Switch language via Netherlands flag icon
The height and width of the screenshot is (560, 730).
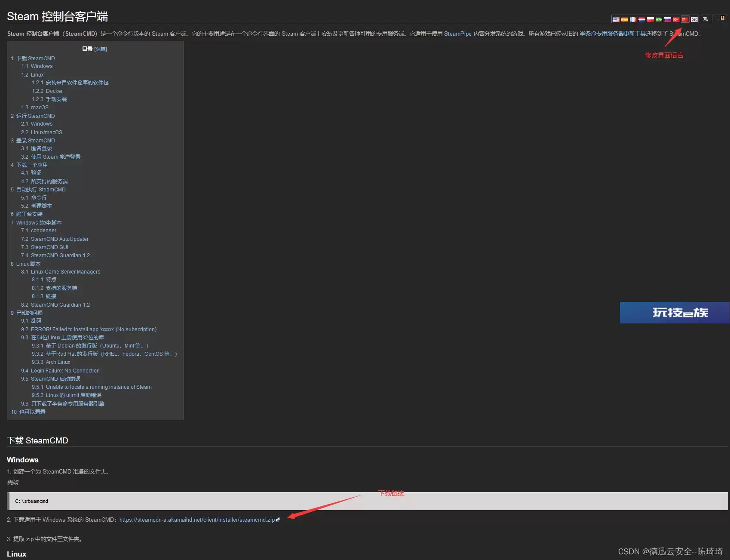(x=642, y=19)
